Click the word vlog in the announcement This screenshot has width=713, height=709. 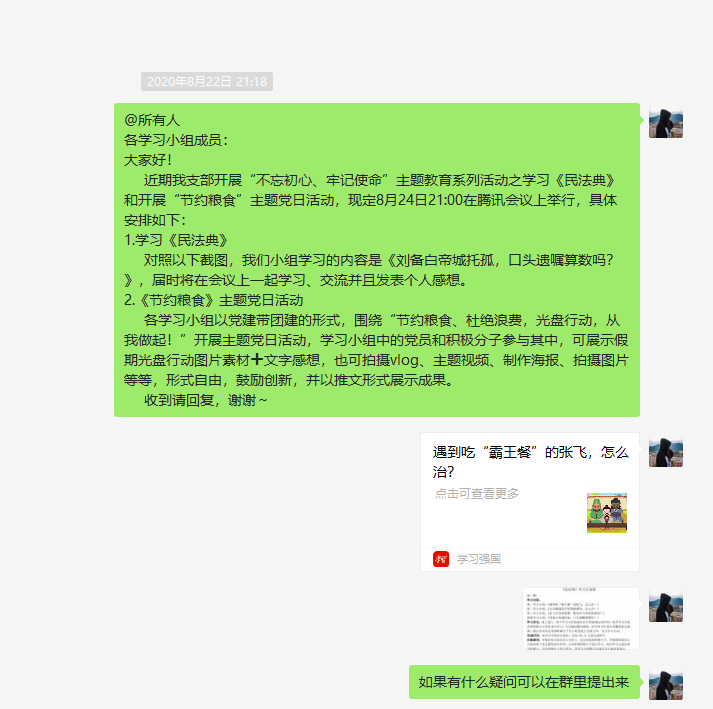pos(405,360)
